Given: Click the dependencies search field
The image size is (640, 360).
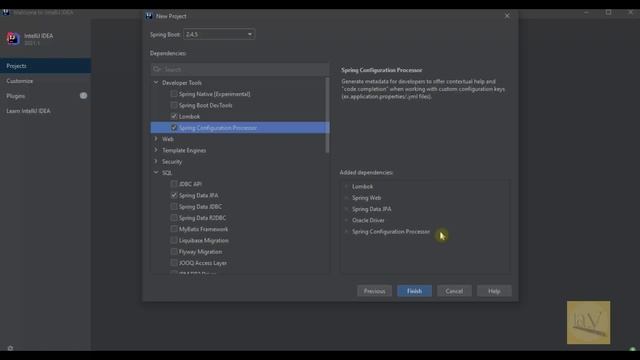Looking at the screenshot, I should coord(240,69).
